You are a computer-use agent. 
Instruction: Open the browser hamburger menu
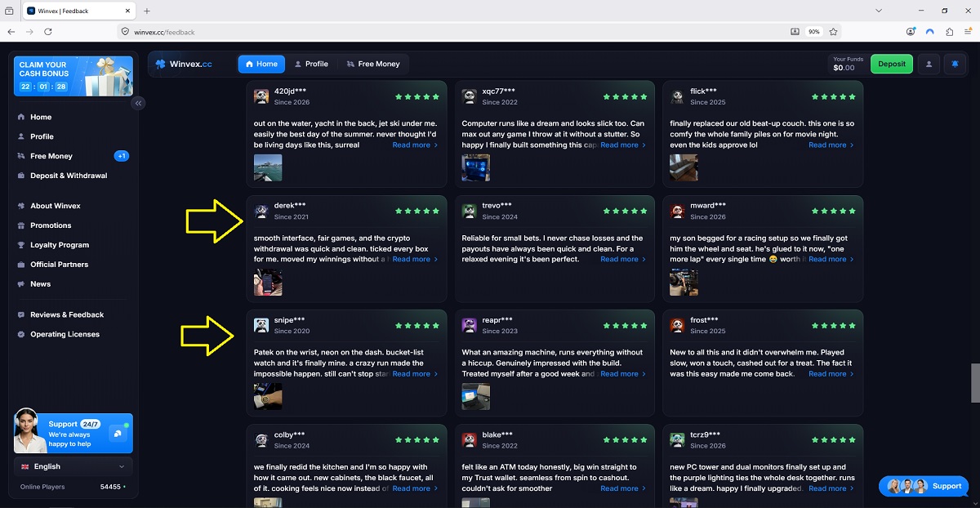[968, 32]
